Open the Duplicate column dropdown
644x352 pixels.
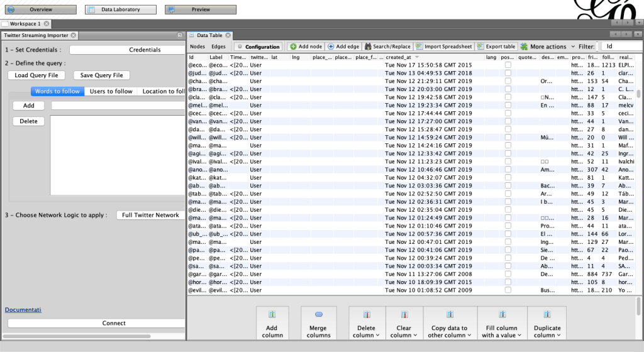click(x=558, y=335)
